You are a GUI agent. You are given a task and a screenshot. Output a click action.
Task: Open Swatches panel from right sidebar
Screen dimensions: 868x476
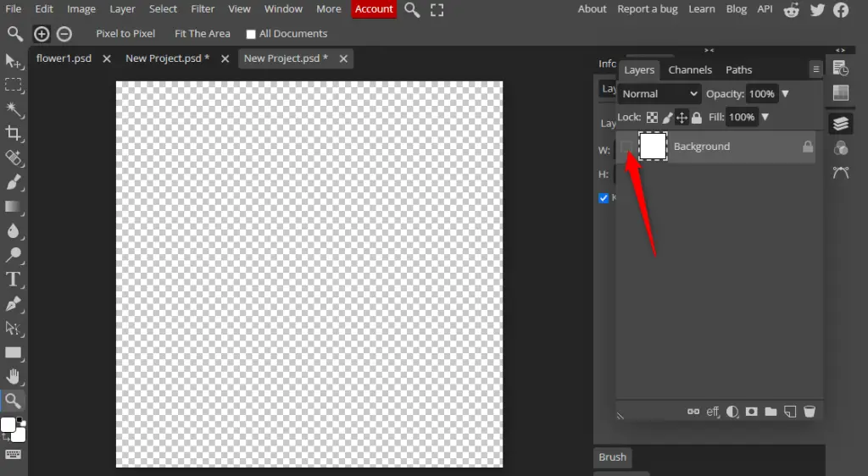coord(840,93)
